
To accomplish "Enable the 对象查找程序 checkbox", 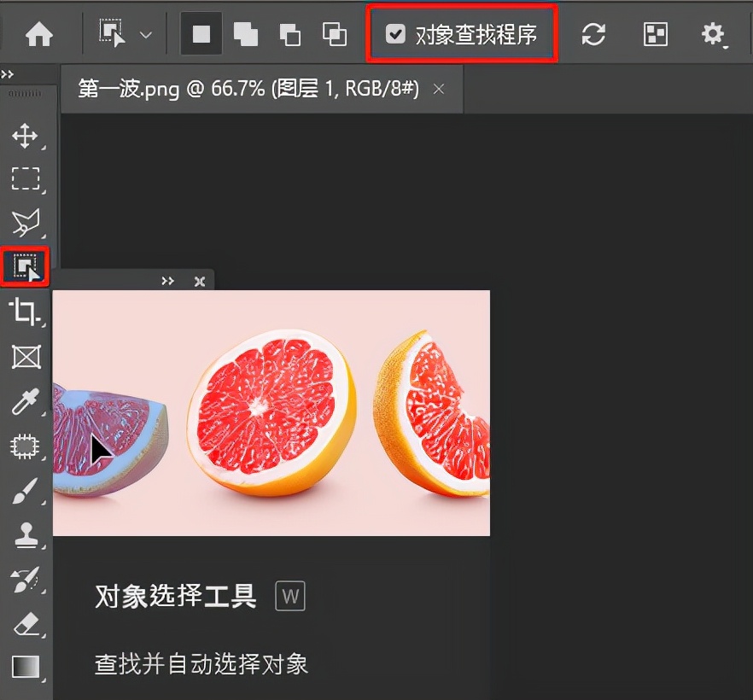I will click(395, 34).
